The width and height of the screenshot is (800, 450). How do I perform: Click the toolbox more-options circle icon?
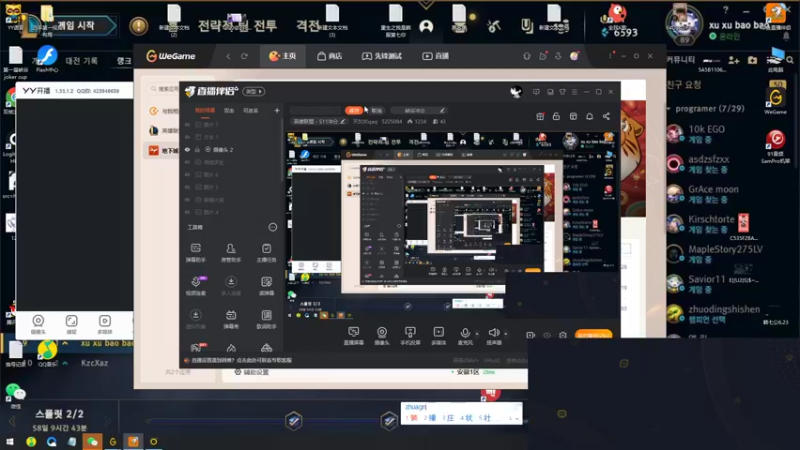(272, 227)
